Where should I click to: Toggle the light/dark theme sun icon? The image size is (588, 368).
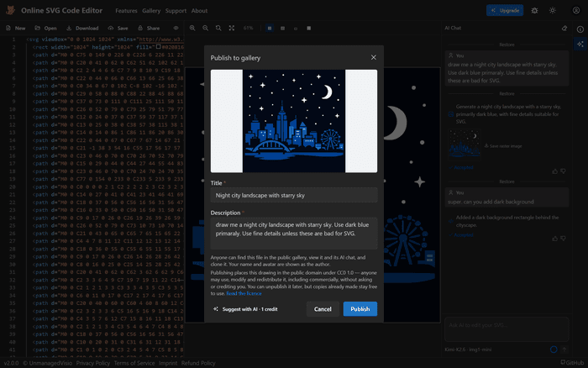point(553,11)
